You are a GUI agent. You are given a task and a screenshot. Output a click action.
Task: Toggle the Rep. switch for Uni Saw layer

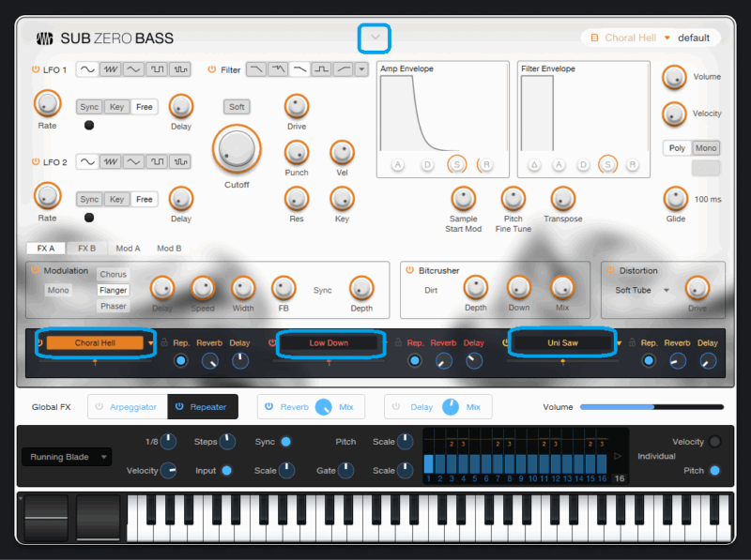pyautogui.click(x=649, y=361)
